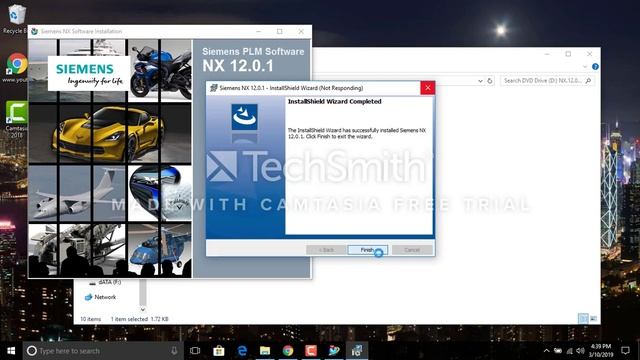Minimize the Siemens NX Software Installation window

(258, 31)
